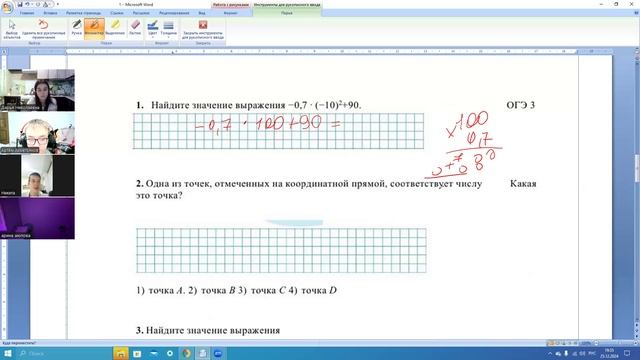Viewport: 640px width, 360px height.
Task: Select the Felt-tip pen (Фломастер) tool
Action: pos(94,28)
